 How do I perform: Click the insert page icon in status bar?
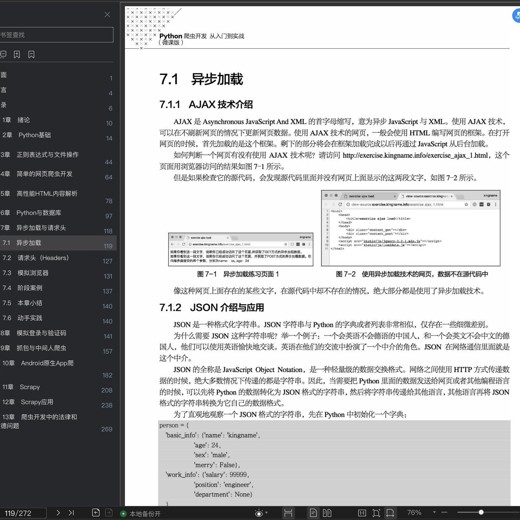pos(96,513)
